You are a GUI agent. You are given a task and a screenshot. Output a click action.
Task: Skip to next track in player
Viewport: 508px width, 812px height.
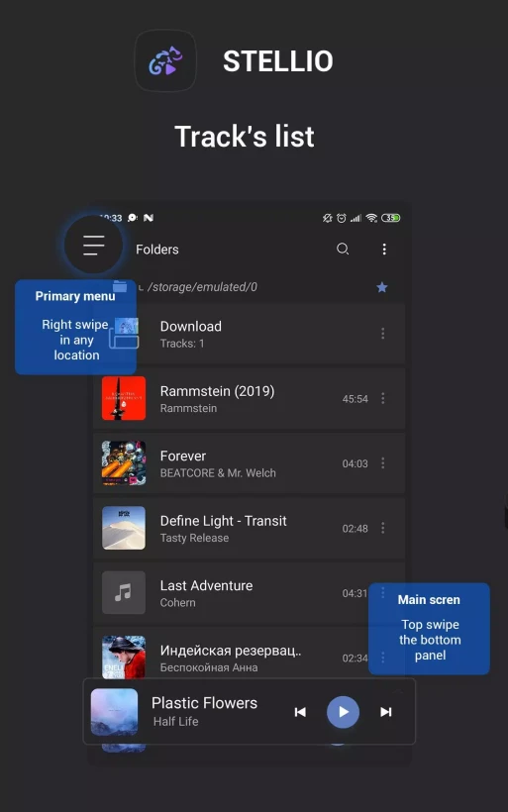pos(386,712)
